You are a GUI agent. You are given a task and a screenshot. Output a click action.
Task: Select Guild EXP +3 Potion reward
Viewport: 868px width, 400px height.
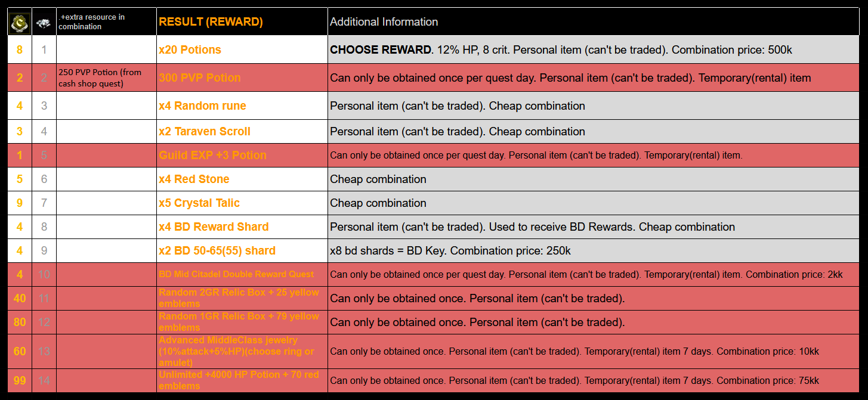(x=212, y=156)
